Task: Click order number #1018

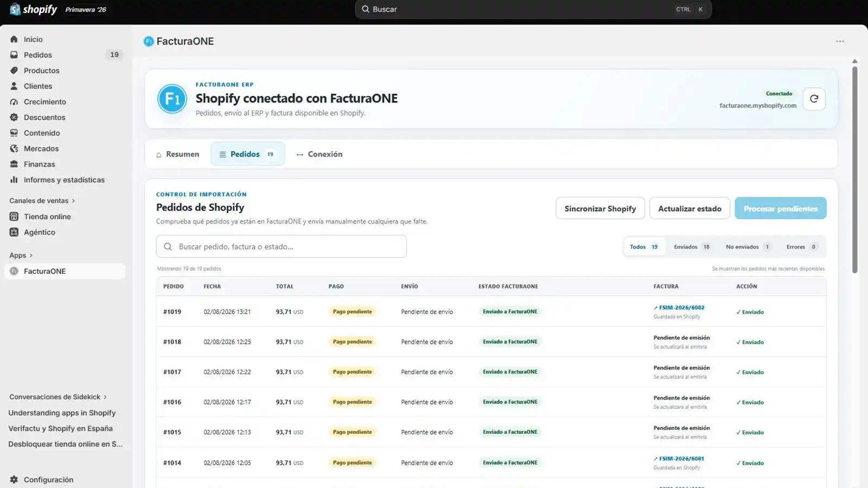Action: pyautogui.click(x=172, y=342)
